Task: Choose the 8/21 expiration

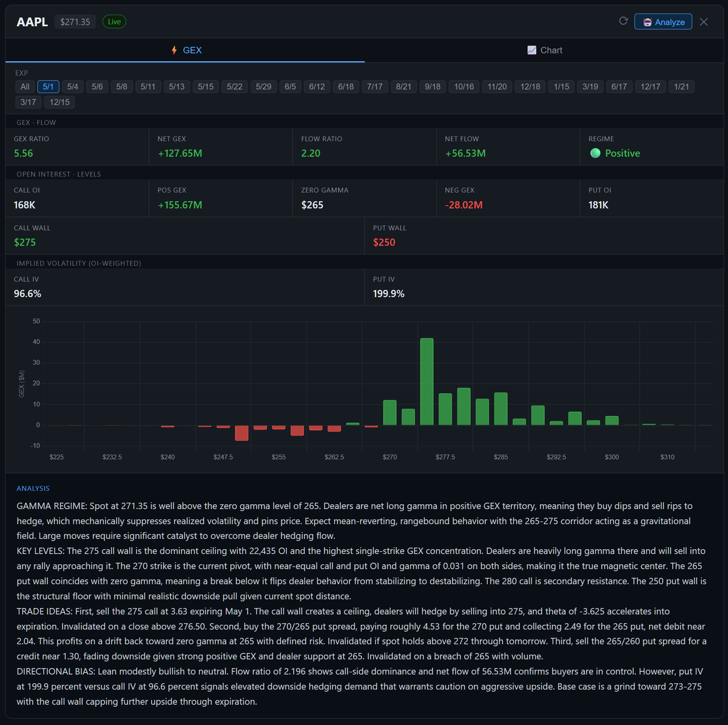Action: [403, 87]
